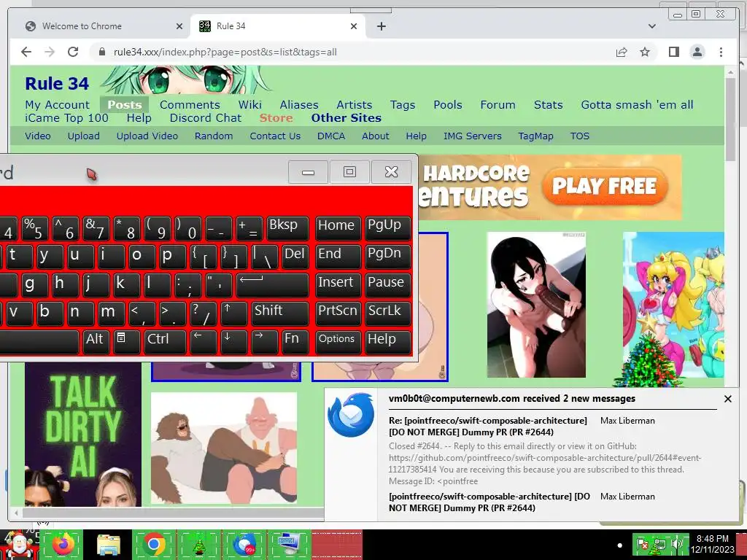Tap the Insert key on on-screen keyboard

click(x=338, y=285)
